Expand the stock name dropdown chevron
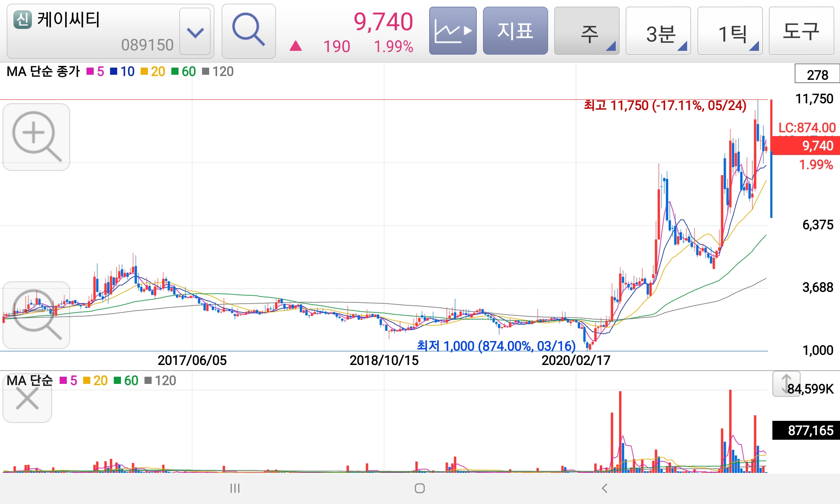 point(195,32)
